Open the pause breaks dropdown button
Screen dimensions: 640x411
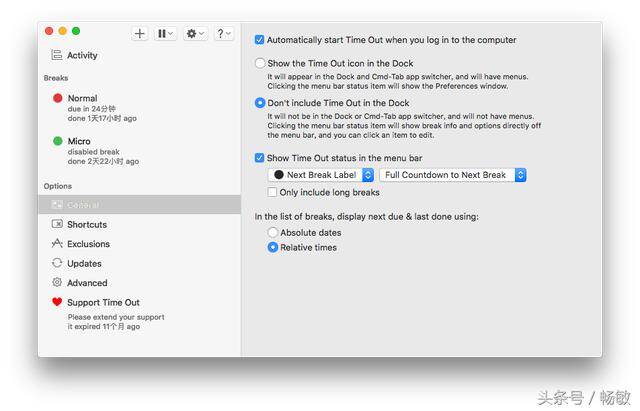click(x=165, y=33)
